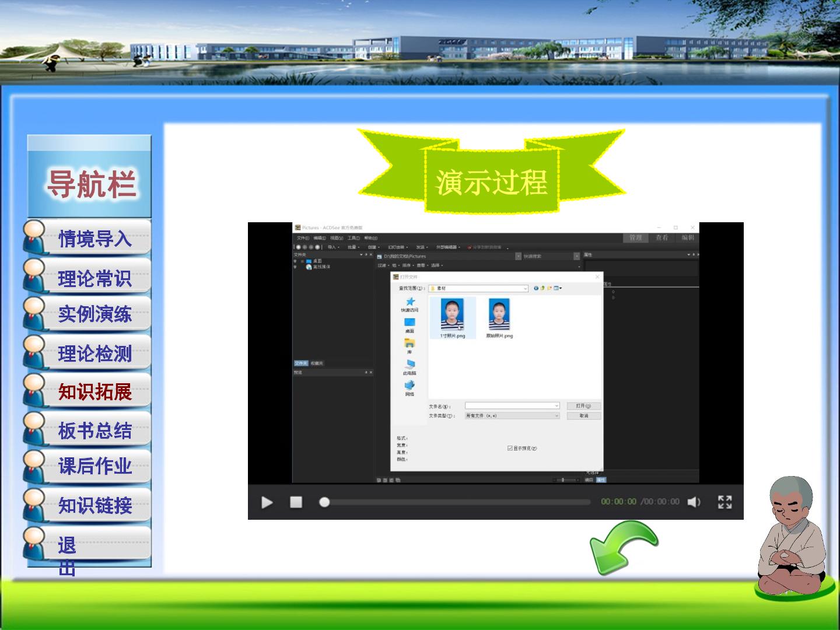Click the green return arrow
This screenshot has width=840, height=630.
tap(624, 547)
